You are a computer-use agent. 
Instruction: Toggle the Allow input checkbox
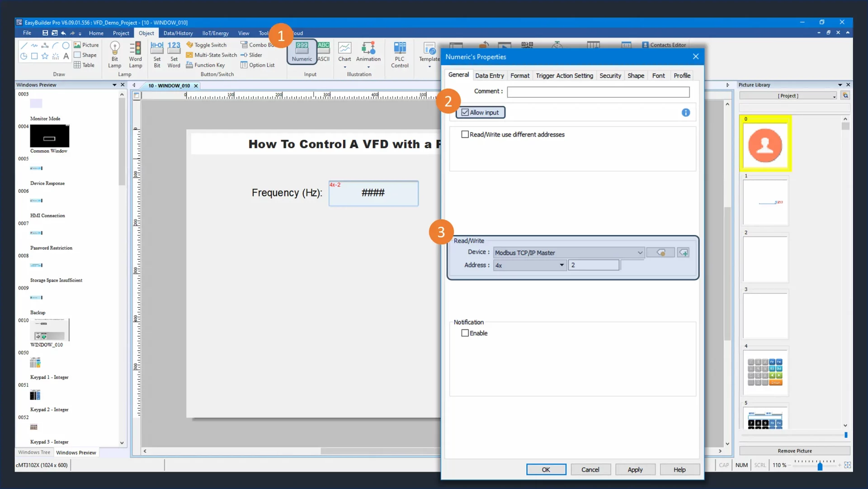coord(465,113)
